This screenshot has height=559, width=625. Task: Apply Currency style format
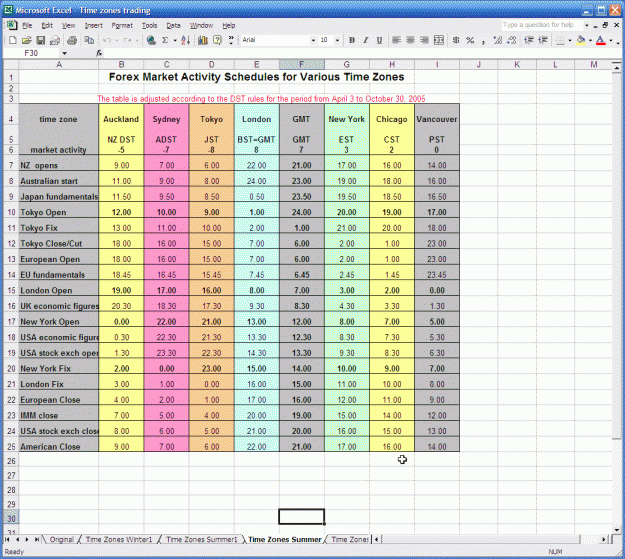click(x=456, y=40)
